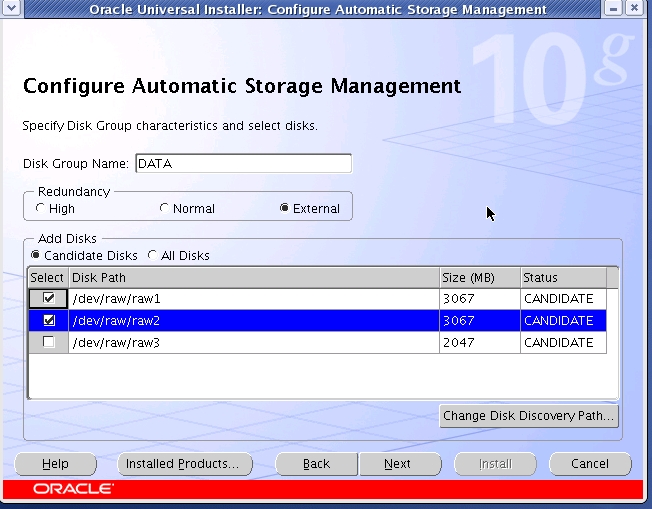Screen dimensions: 652x509
Task: Check the /dev/raw/raw3 disk checkbox
Action: [49, 342]
